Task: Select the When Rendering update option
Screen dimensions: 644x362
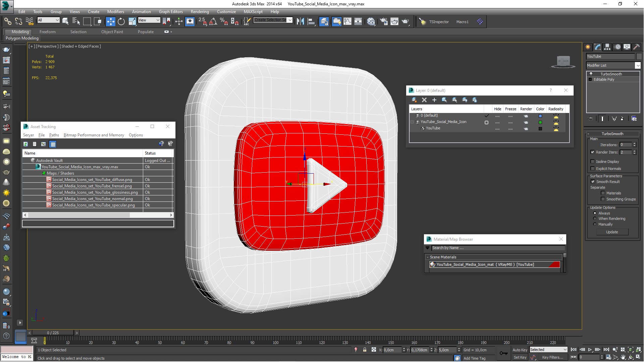Action: pos(595,219)
